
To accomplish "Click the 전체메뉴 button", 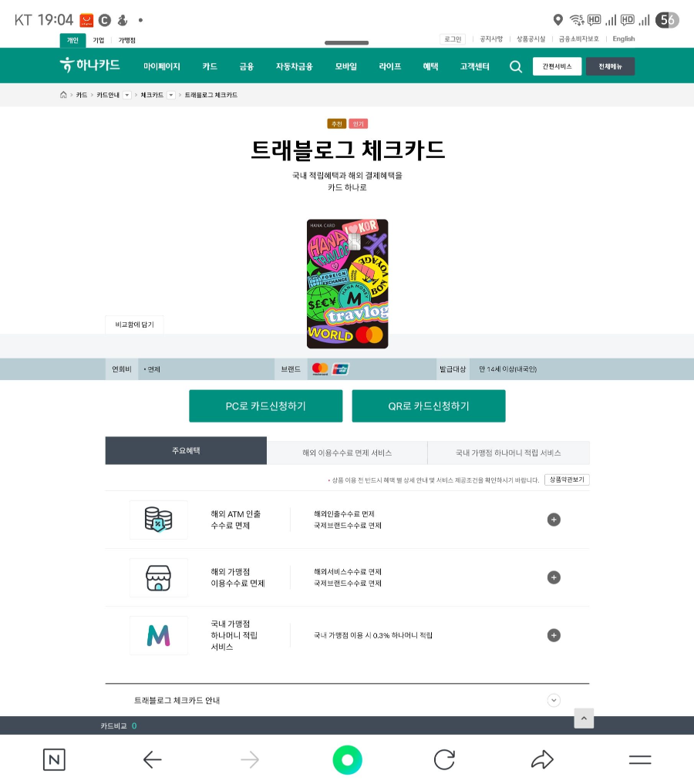I will click(x=610, y=66).
